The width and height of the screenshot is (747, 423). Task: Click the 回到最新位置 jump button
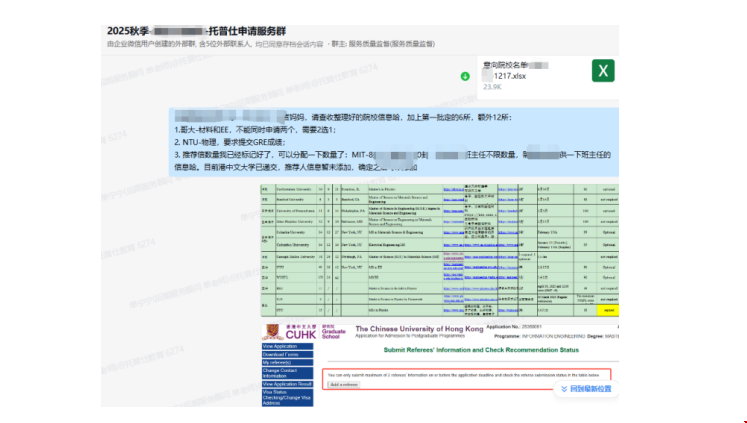(x=586, y=389)
